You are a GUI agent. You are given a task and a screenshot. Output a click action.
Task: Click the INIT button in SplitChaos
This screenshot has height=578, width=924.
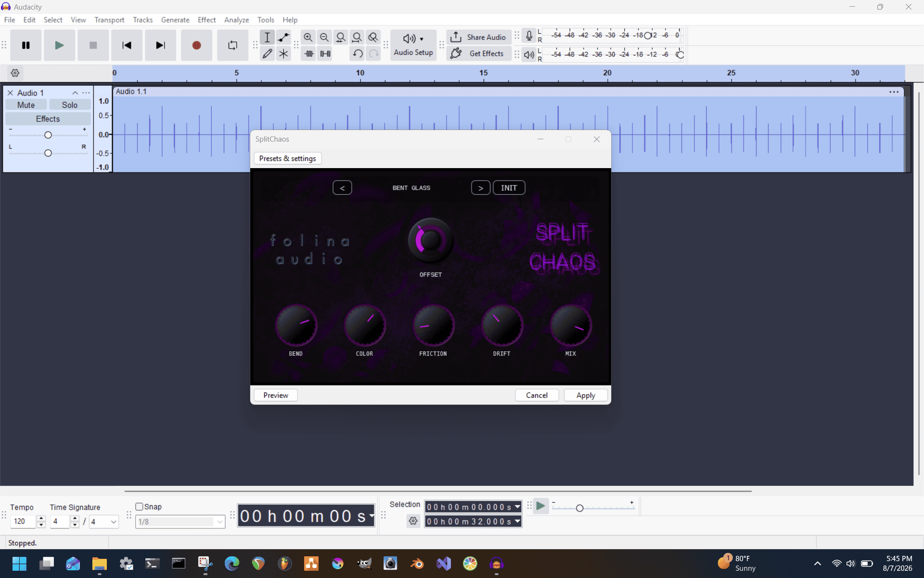[509, 188]
